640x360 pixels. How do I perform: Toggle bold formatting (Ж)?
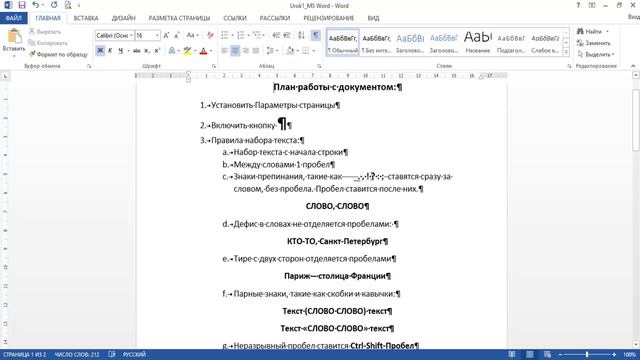100,51
